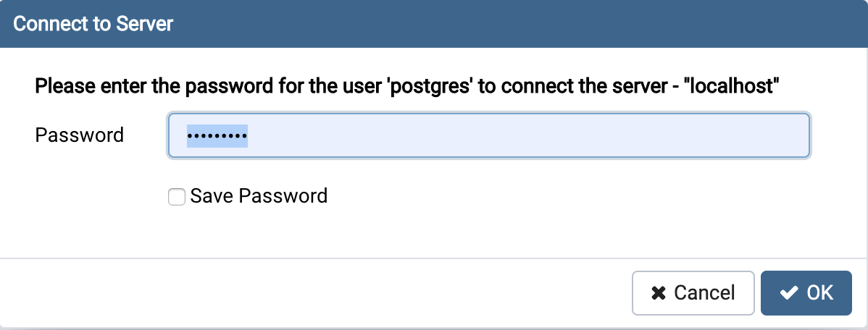
Task: Click the X icon on Cancel
Action: click(659, 293)
